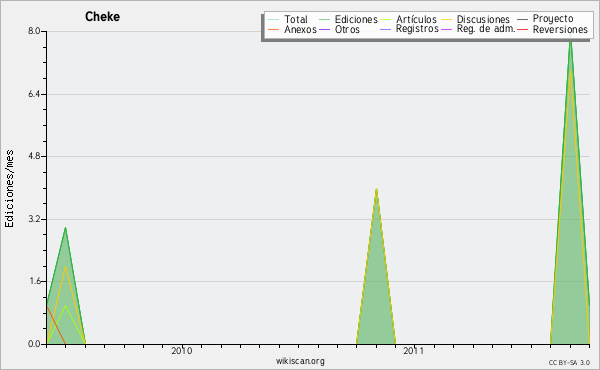The image size is (600, 370).
Task: Click the Proyecto legend entry
Action: [545, 18]
